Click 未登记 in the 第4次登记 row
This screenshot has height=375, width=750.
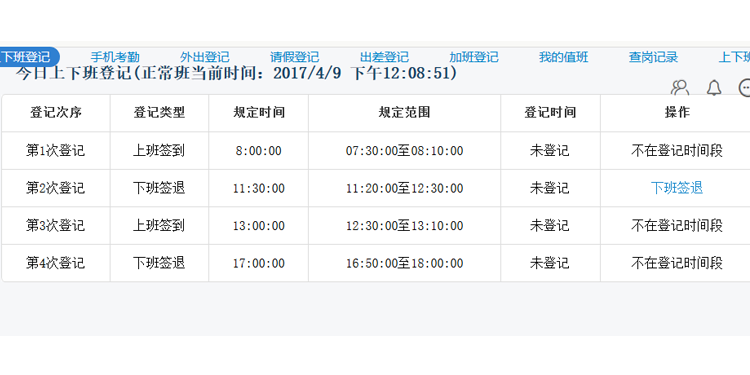tap(550, 263)
